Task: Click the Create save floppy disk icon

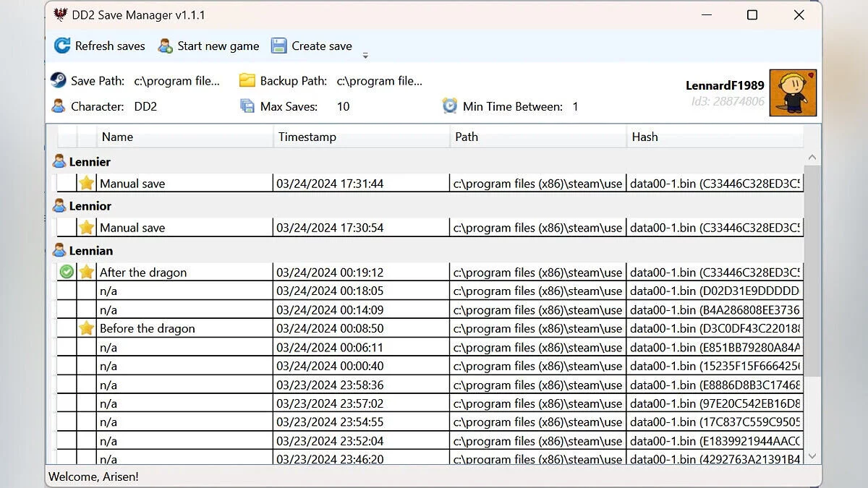Action: [278, 46]
